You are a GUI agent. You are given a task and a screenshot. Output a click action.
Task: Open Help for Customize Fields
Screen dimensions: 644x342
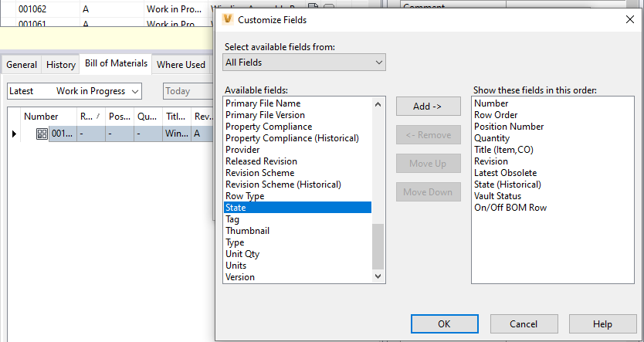602,324
